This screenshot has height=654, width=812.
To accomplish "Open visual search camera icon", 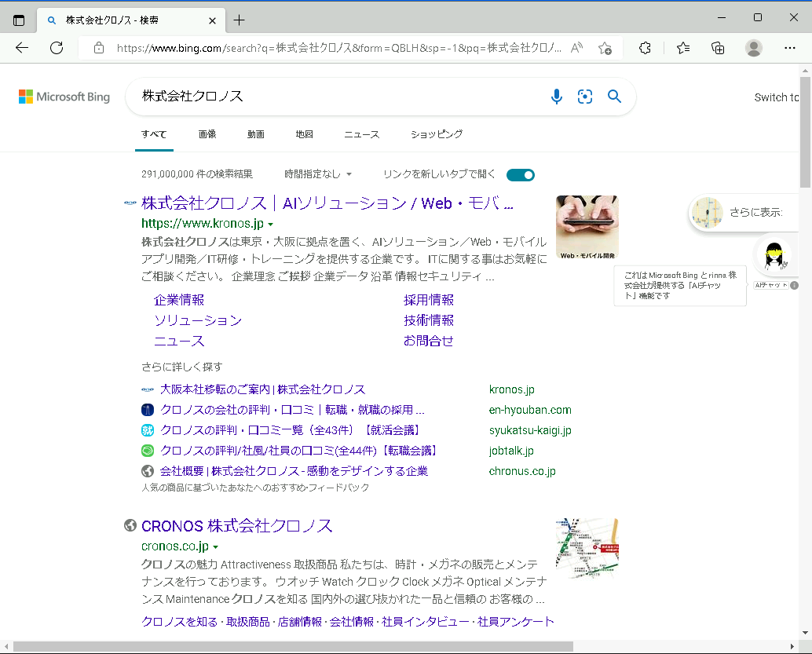I will [x=585, y=97].
